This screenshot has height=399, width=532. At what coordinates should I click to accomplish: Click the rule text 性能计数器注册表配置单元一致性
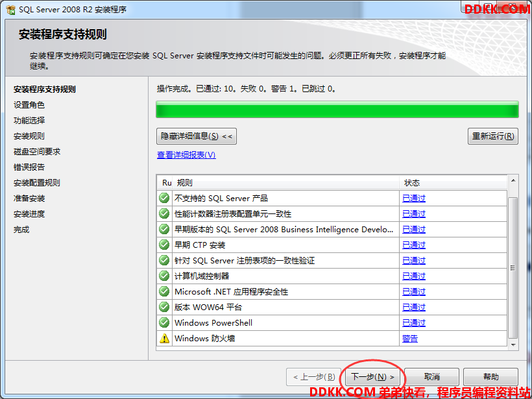coord(233,213)
